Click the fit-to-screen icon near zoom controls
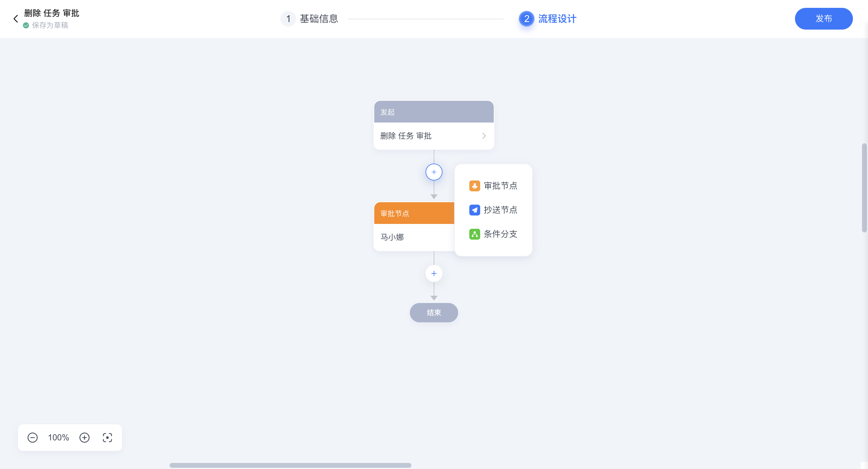 click(107, 438)
